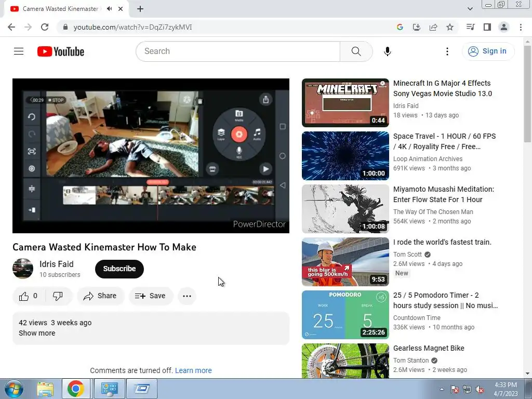Open Gearless Magnet Bike title
Image resolution: width=532 pixels, height=399 pixels.
(429, 348)
